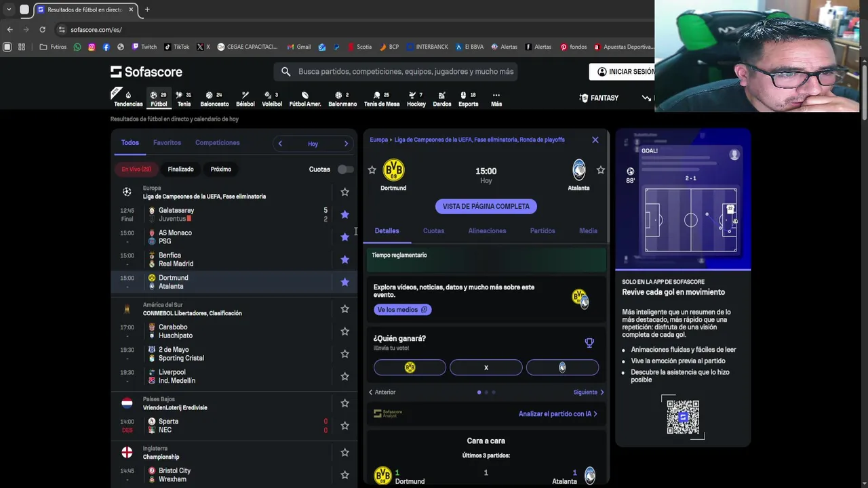Favorite the Carabobo vs Huachipato match

[x=344, y=331]
